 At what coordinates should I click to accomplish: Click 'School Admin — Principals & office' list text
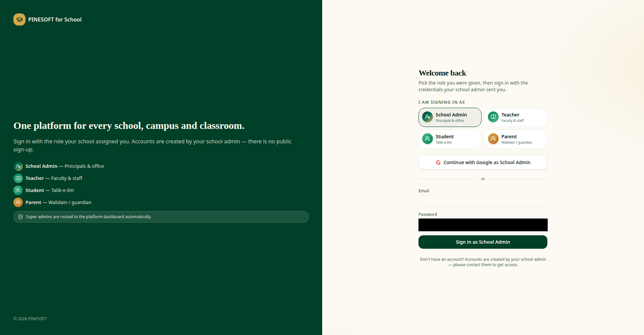click(65, 166)
